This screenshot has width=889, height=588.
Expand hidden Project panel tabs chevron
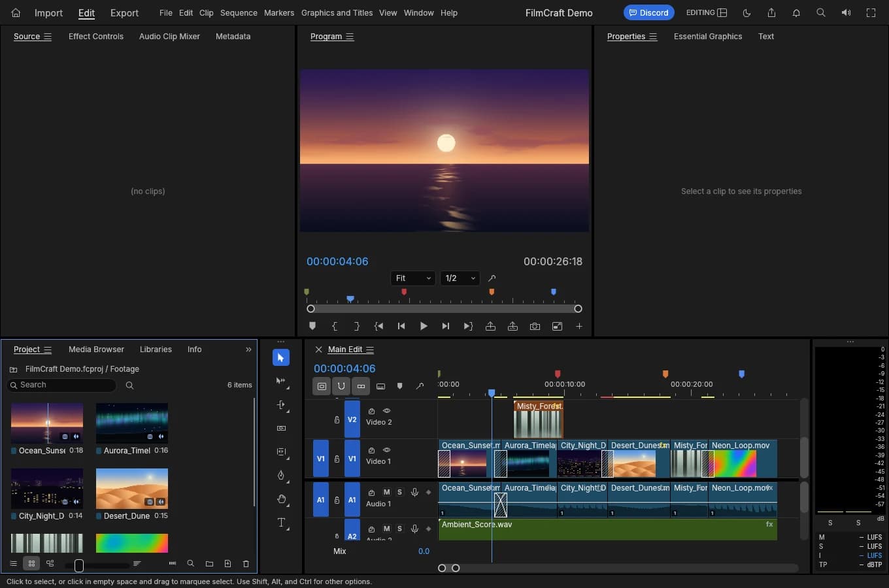248,350
